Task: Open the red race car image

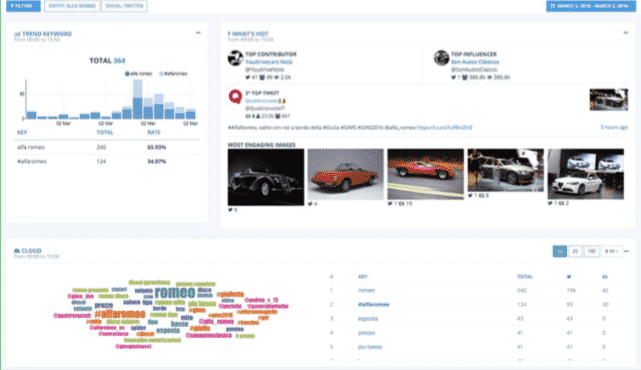Action: (426, 174)
